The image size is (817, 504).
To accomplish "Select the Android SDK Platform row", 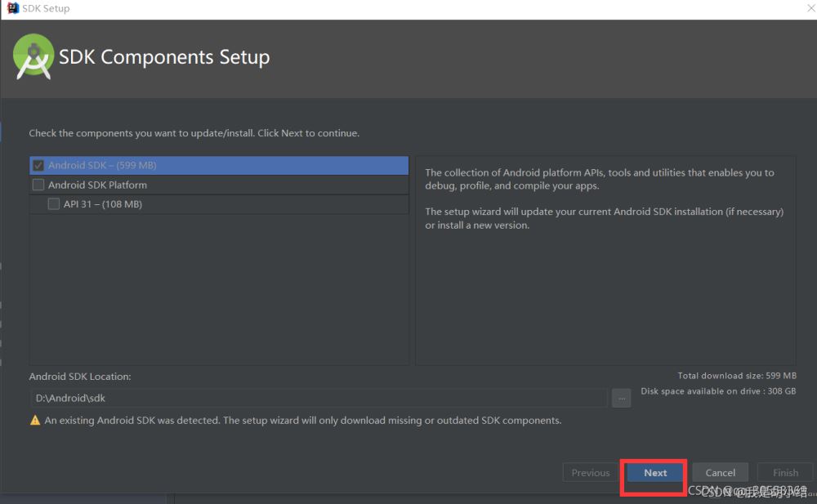I will pos(219,185).
